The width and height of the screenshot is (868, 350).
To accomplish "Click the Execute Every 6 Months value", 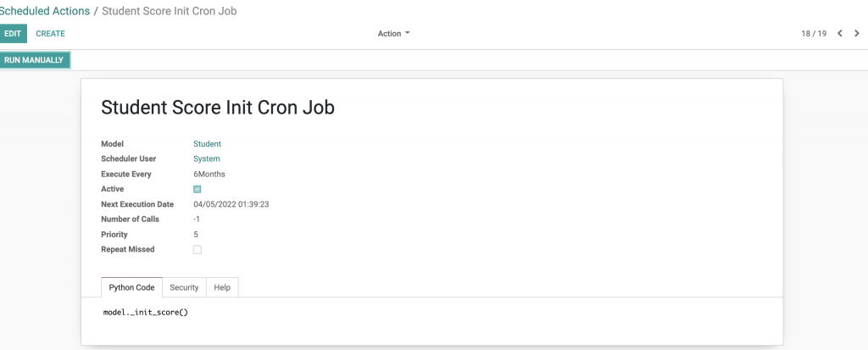I will [x=209, y=174].
